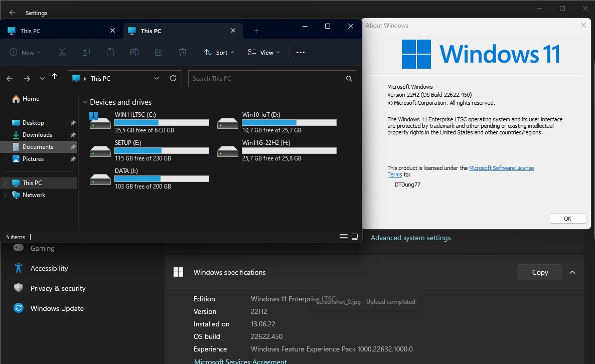This screenshot has width=595, height=364.
Task: Close the About Windows dialog
Action: (583, 25)
